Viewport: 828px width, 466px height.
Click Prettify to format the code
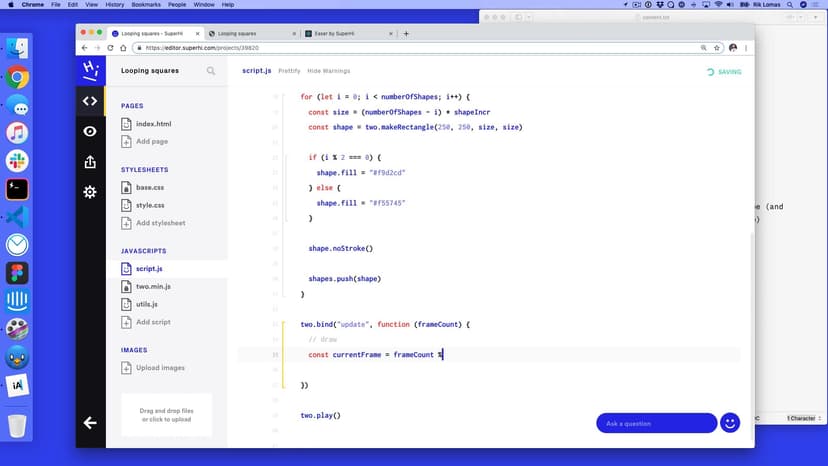tap(289, 71)
